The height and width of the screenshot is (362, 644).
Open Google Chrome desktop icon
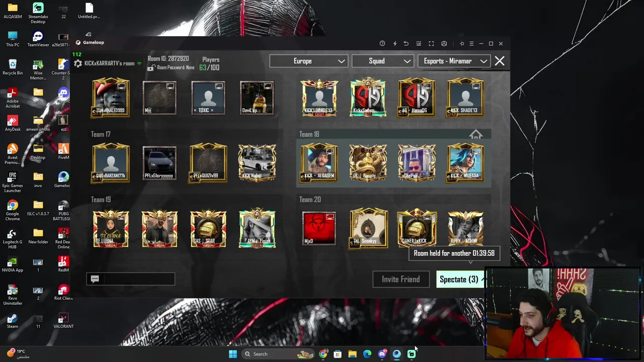[x=13, y=211]
